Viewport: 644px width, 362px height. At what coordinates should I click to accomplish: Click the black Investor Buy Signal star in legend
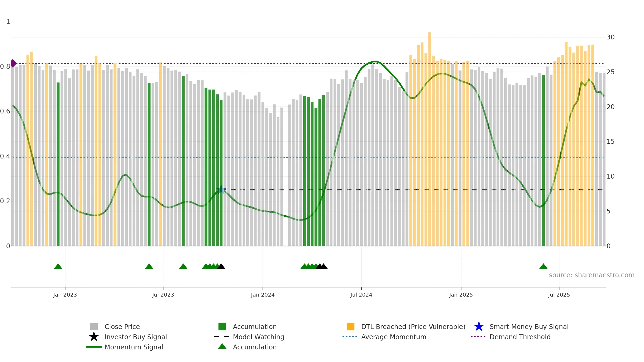(94, 337)
